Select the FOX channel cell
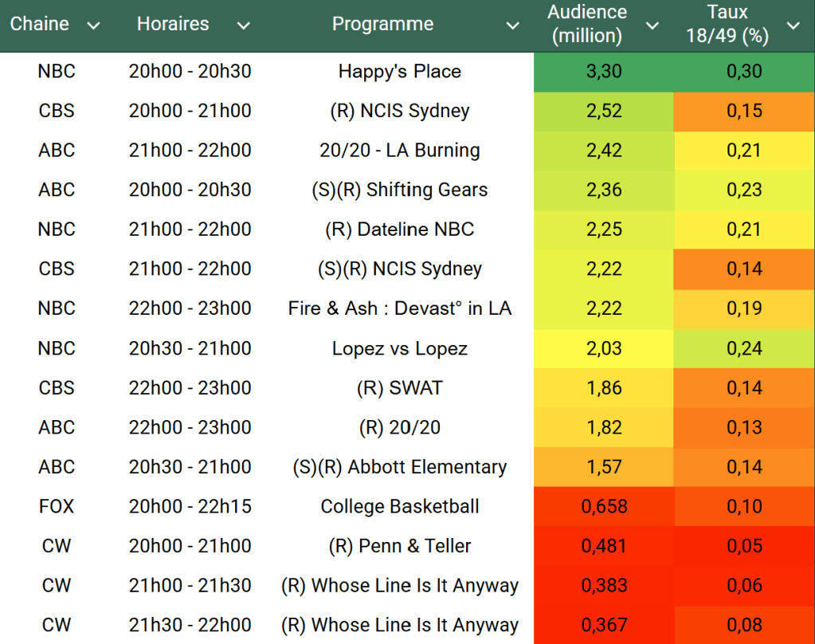This screenshot has width=815, height=644. (x=57, y=506)
